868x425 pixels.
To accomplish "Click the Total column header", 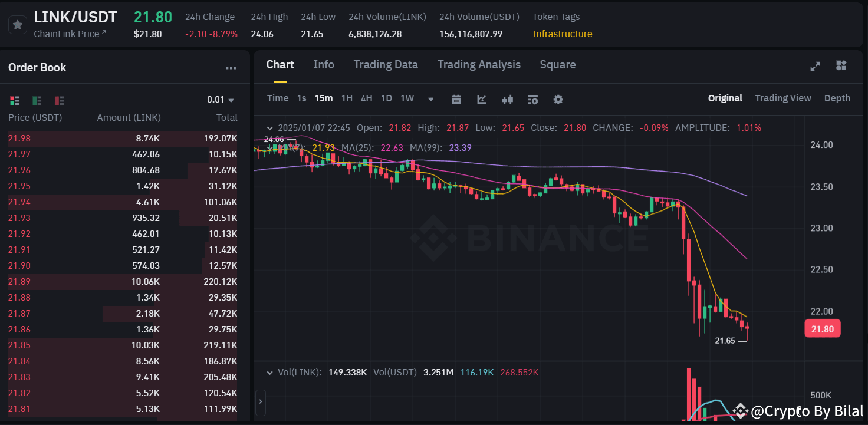I will (x=227, y=118).
